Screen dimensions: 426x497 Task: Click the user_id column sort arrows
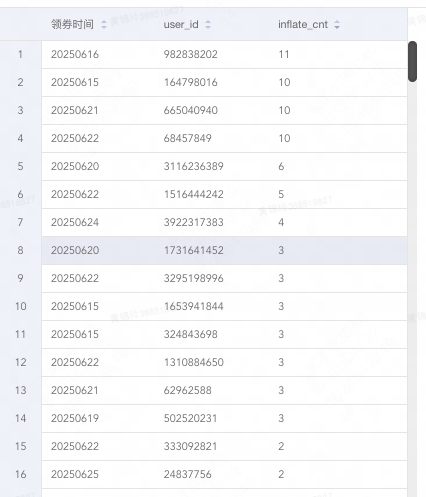(x=208, y=24)
